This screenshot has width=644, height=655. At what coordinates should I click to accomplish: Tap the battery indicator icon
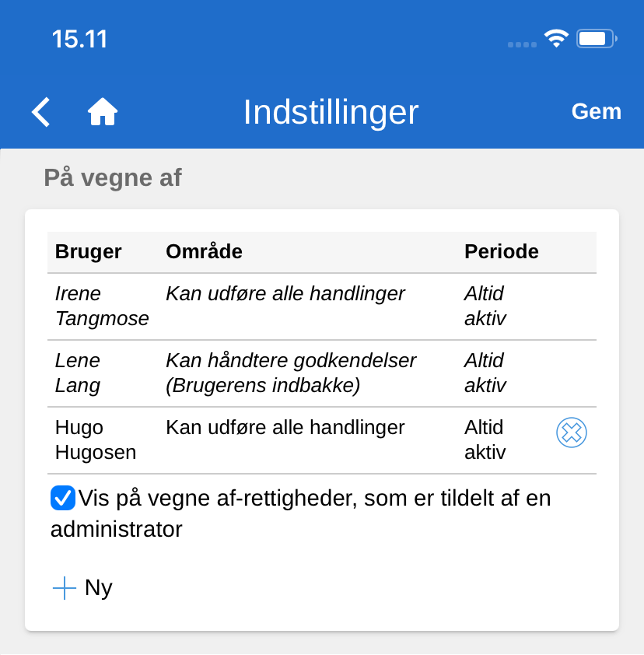(x=596, y=39)
